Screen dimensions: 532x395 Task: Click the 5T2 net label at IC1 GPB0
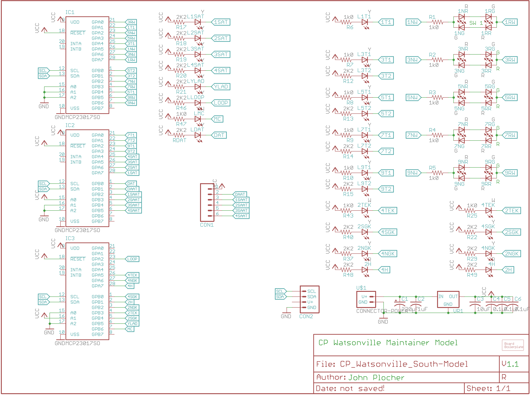point(131,71)
